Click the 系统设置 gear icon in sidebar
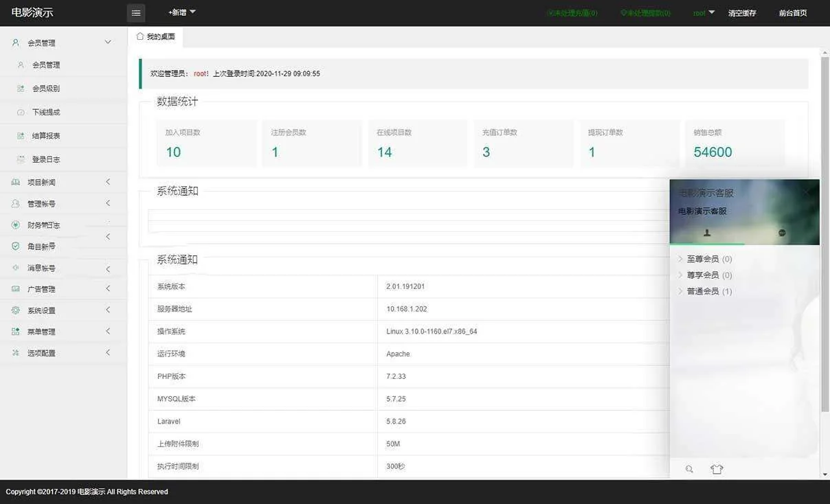This screenshot has height=504, width=830. [16, 310]
